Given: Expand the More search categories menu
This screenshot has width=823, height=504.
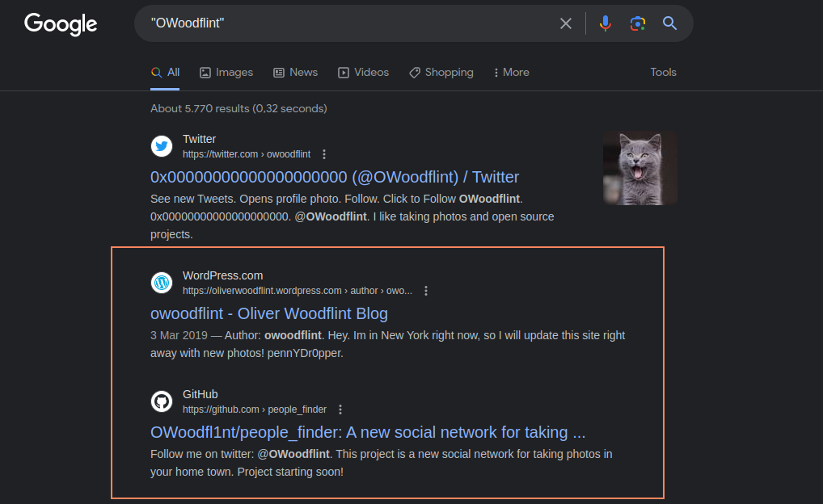Looking at the screenshot, I should coord(512,72).
